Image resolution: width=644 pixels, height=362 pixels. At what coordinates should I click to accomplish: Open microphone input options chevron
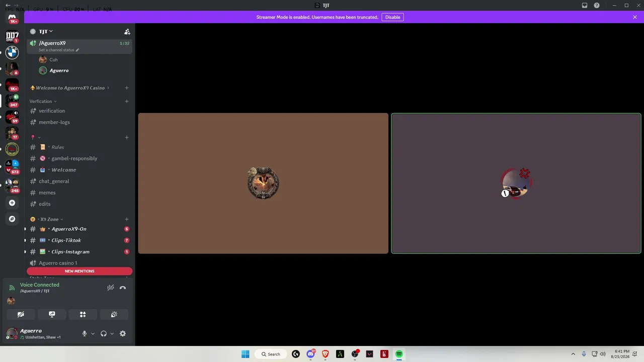[93, 334]
